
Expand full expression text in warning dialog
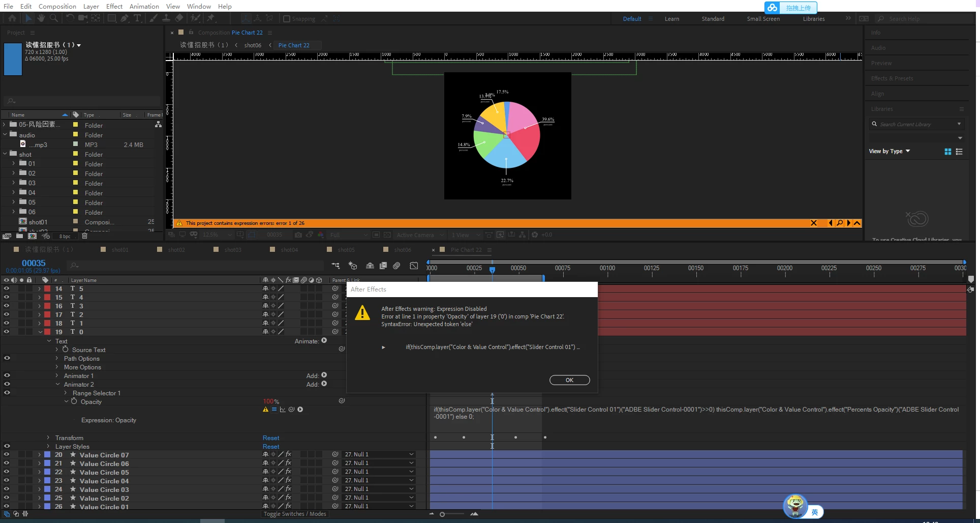pyautogui.click(x=383, y=347)
